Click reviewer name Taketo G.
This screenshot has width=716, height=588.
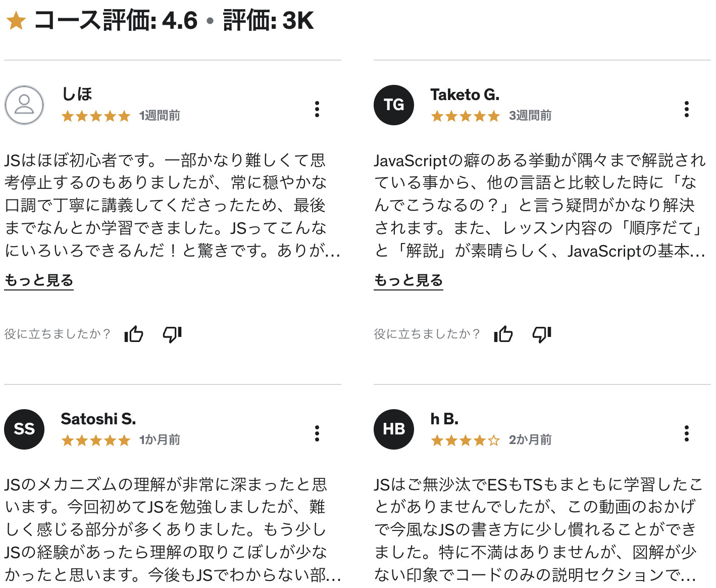point(465,94)
